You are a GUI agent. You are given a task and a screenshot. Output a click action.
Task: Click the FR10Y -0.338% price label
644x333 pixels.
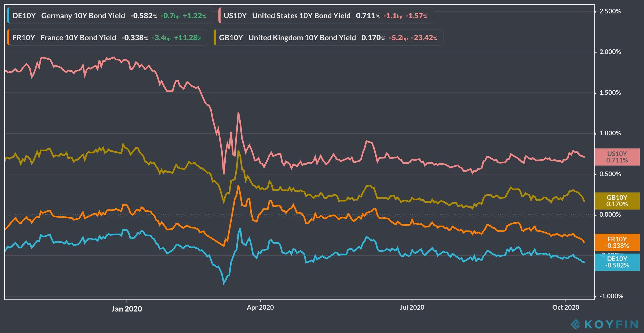pyautogui.click(x=617, y=242)
